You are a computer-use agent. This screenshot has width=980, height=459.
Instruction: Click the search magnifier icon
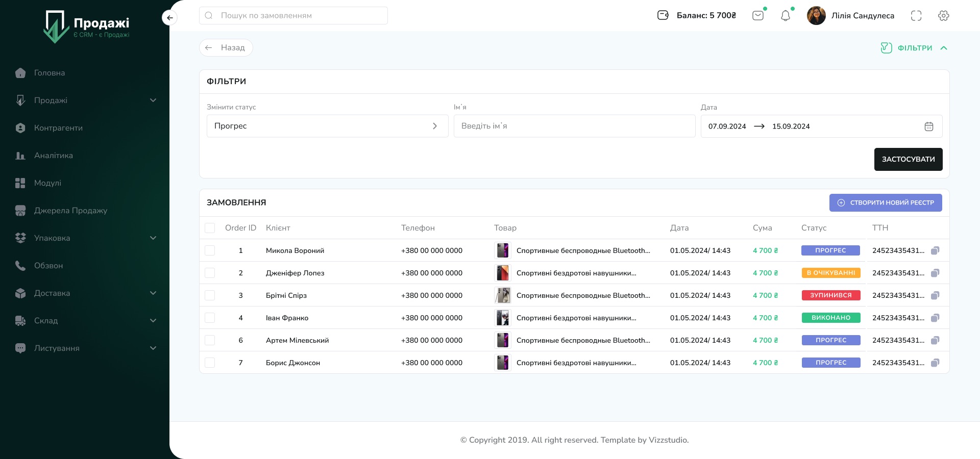coord(209,15)
